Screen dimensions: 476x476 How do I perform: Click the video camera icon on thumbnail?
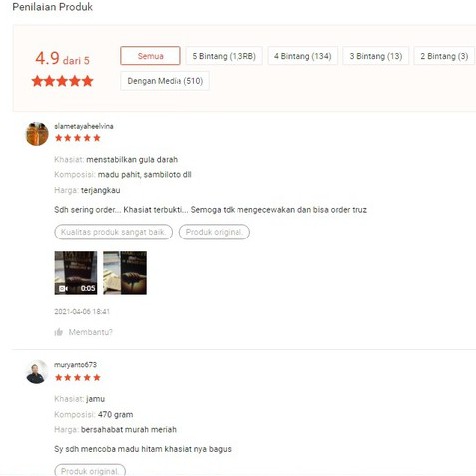63,288
